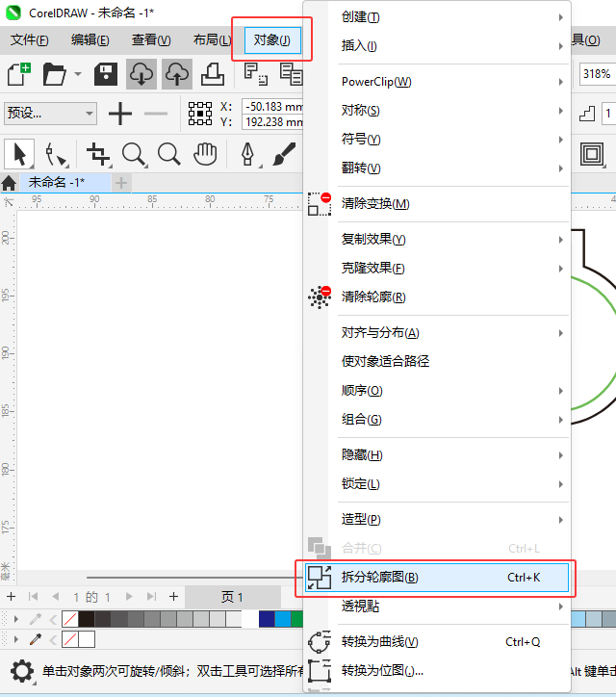The image size is (616, 697).
Task: Click the 318% zoom level field
Action: pyautogui.click(x=598, y=74)
